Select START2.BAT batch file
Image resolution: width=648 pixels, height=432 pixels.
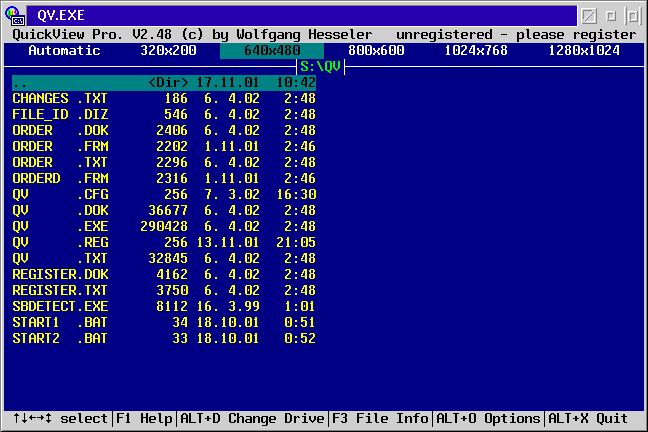(x=164, y=338)
